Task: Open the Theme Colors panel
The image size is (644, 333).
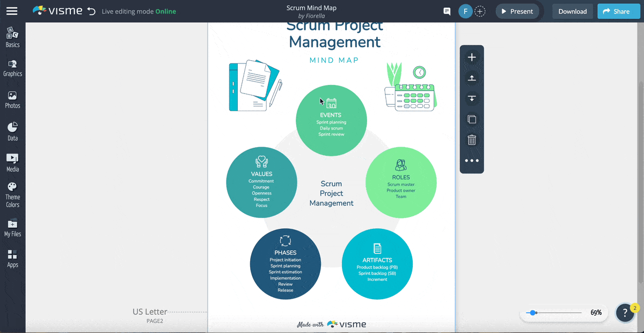Action: point(12,193)
